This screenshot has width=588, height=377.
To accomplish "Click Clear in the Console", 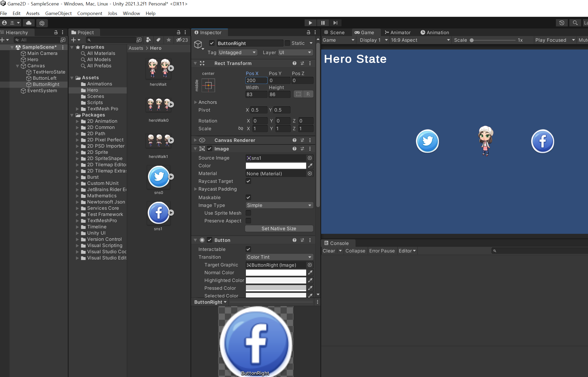I will [x=329, y=251].
